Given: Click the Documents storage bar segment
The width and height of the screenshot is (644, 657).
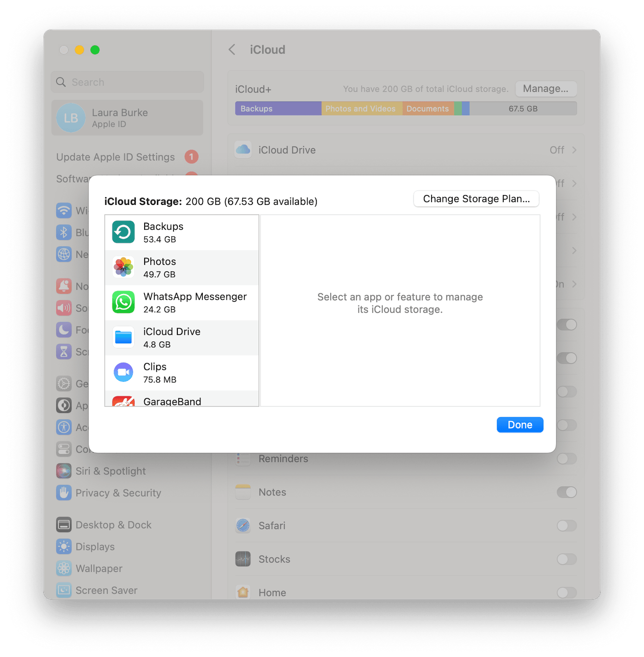Looking at the screenshot, I should [x=428, y=109].
